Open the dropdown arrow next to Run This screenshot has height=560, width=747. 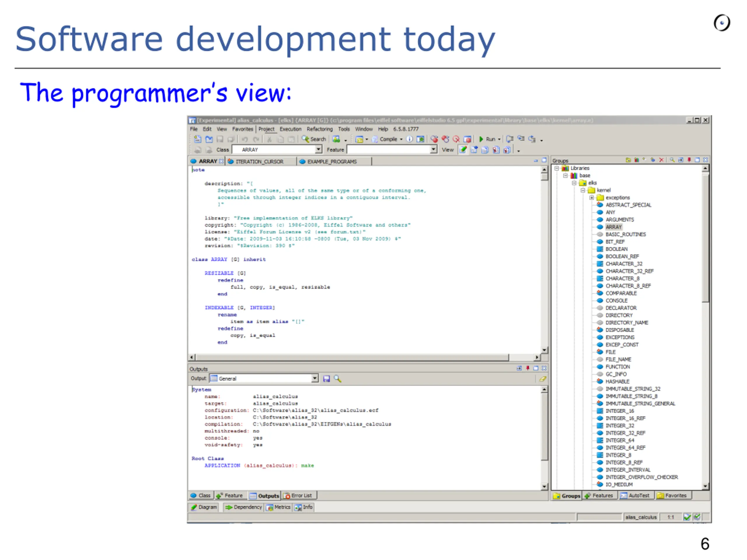(x=499, y=139)
